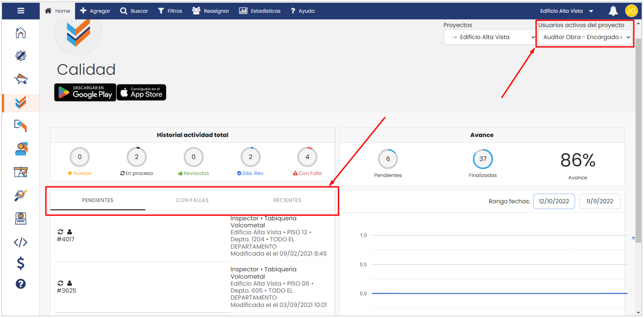Click the Google Play download button
The height and width of the screenshot is (318, 644).
[x=85, y=92]
